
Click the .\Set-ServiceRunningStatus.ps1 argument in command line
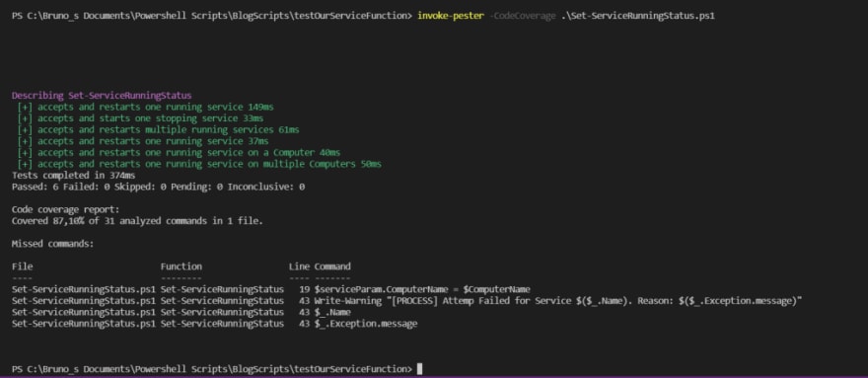point(638,16)
